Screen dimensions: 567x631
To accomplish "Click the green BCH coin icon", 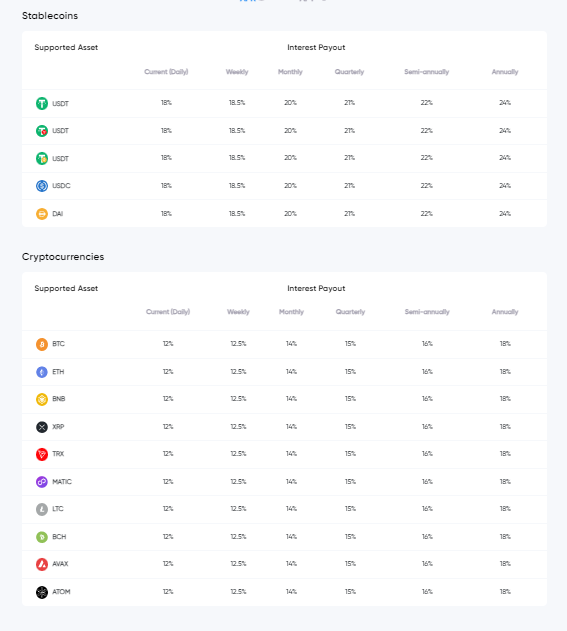I will point(42,537).
